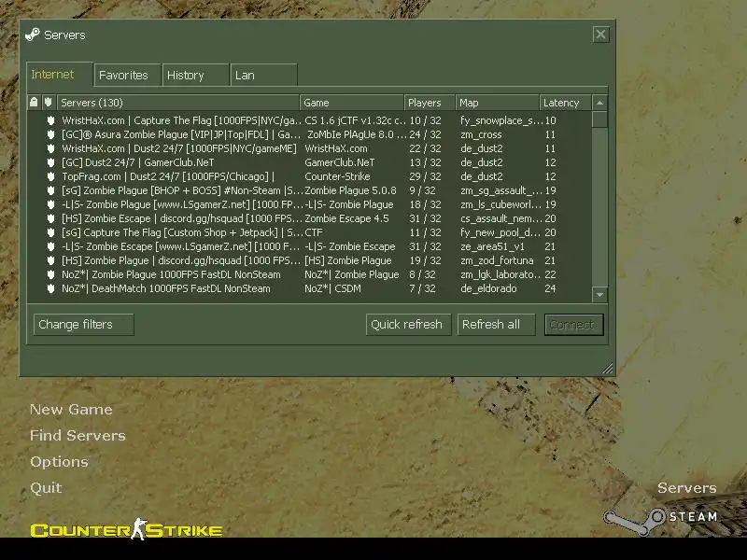Sort list by Latency column header
Viewport: 747px width, 560px height.
point(566,103)
